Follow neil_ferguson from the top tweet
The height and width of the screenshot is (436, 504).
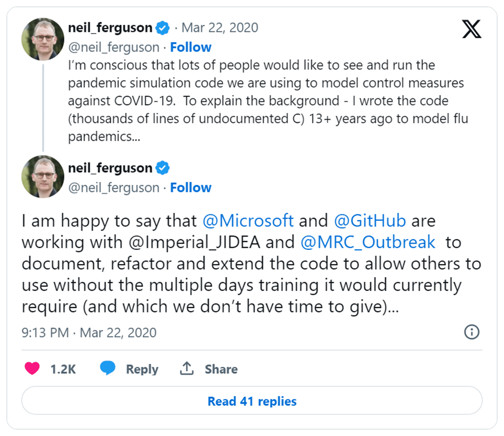191,47
